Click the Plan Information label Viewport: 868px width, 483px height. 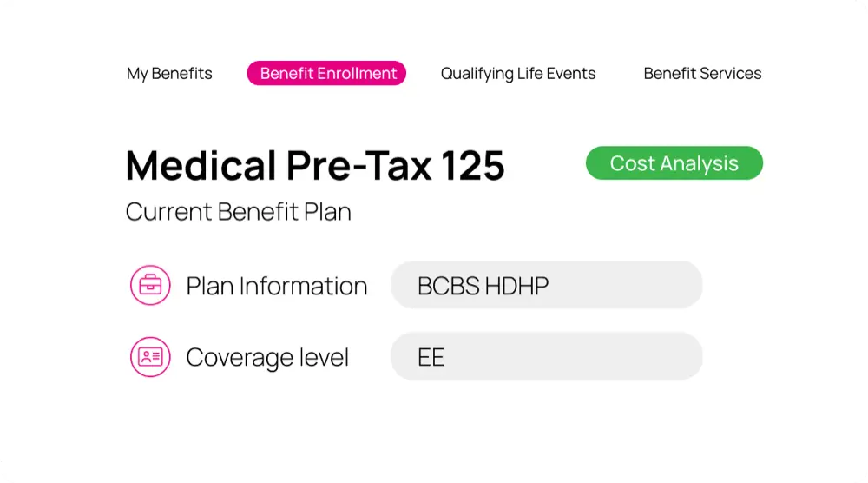[x=277, y=286]
